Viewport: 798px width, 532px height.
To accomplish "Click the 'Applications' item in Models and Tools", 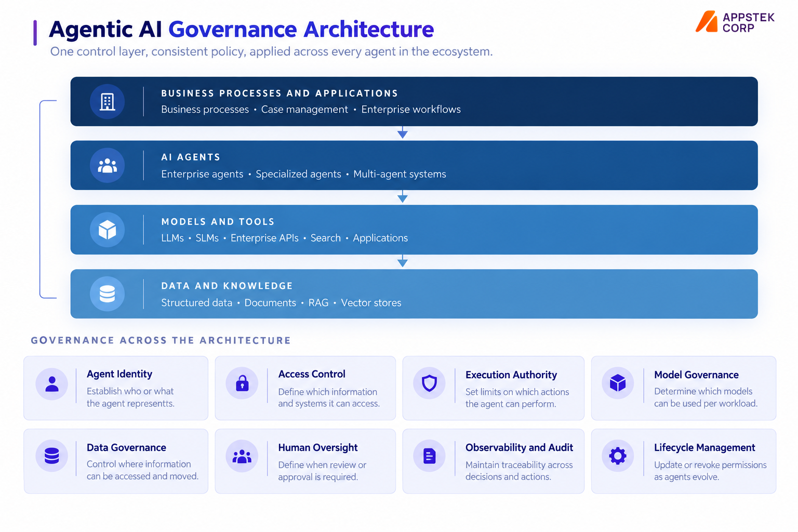I will [x=380, y=238].
